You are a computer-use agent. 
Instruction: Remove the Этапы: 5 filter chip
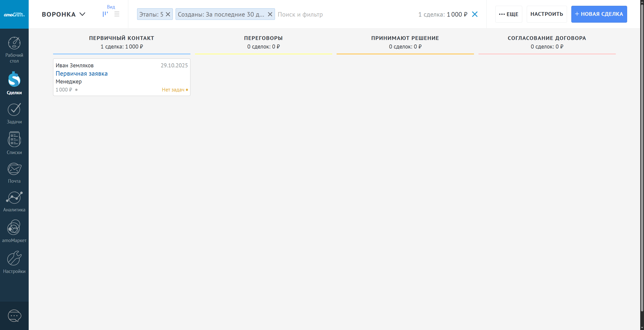168,14
